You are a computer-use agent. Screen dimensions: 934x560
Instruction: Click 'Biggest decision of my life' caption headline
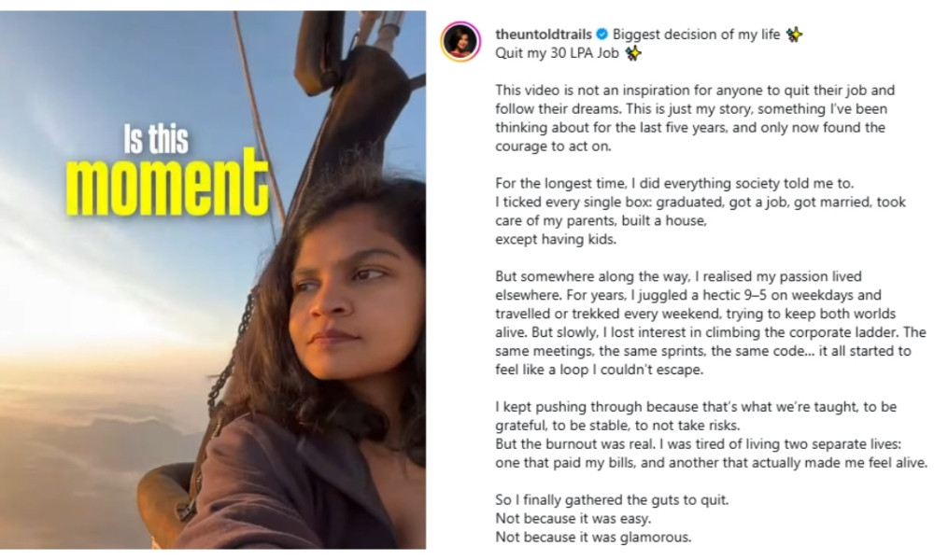pos(697,35)
